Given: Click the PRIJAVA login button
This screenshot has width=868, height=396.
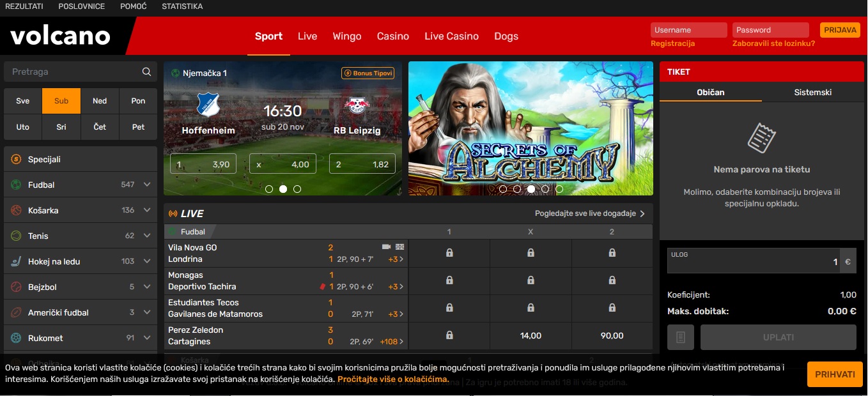Looking at the screenshot, I should tap(840, 30).
